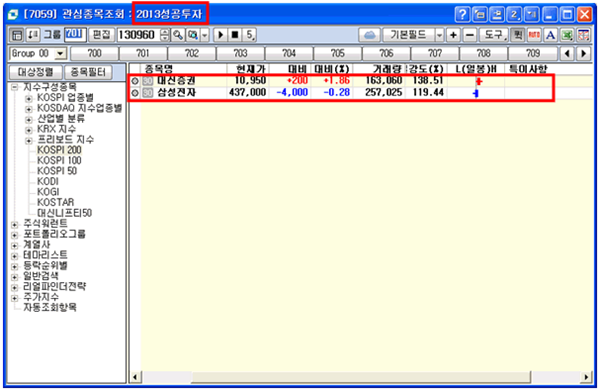
Task: Open font settings with the A icon
Action: pos(550,35)
